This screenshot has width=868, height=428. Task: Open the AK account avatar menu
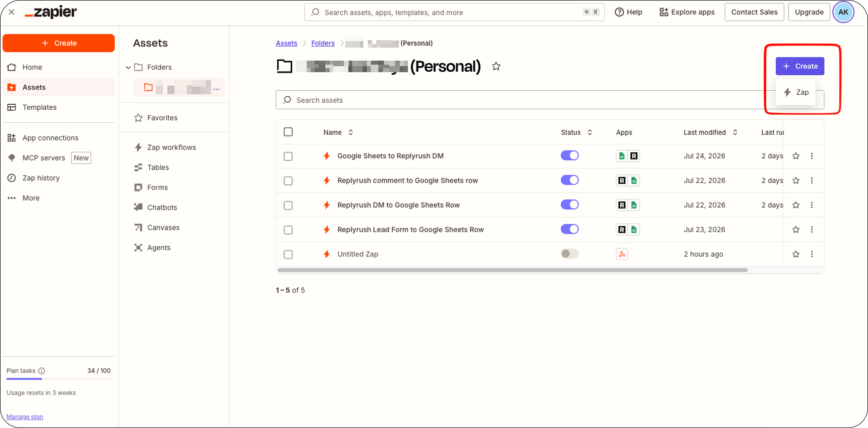[x=843, y=12]
